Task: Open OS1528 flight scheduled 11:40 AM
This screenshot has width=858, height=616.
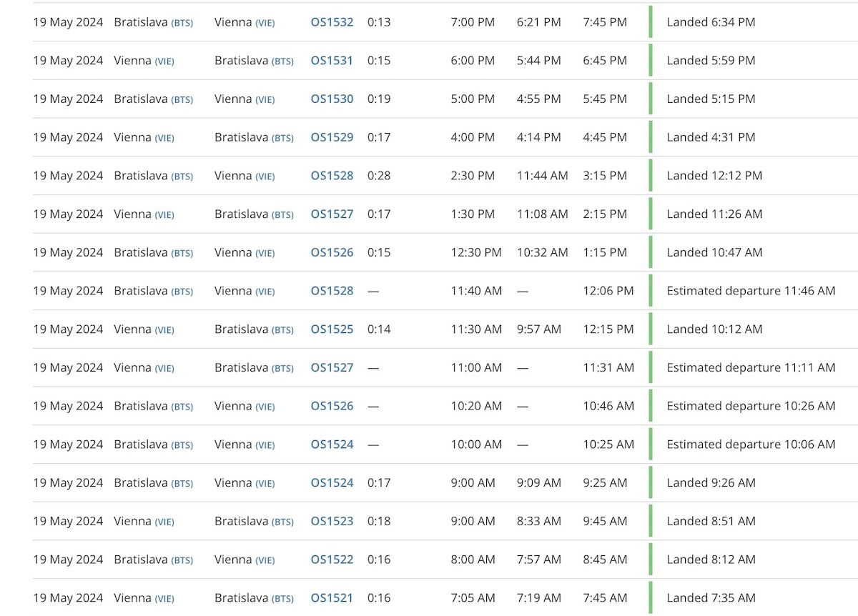Action: pyautogui.click(x=332, y=291)
